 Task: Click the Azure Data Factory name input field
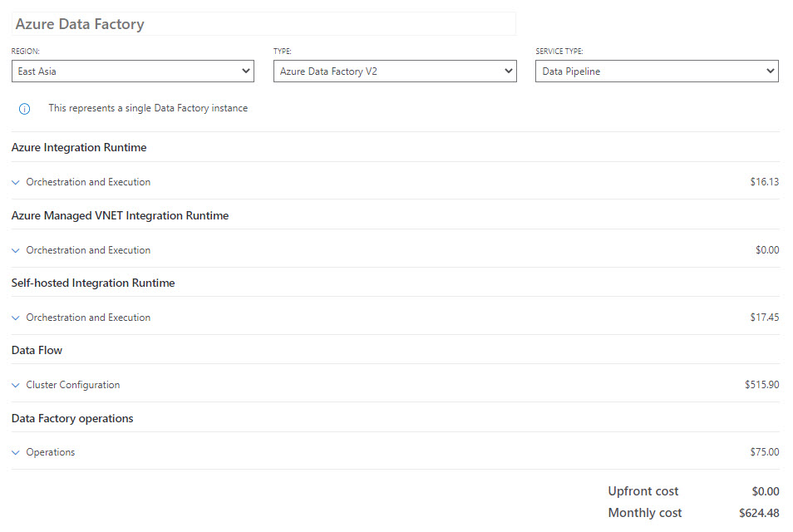[x=264, y=24]
